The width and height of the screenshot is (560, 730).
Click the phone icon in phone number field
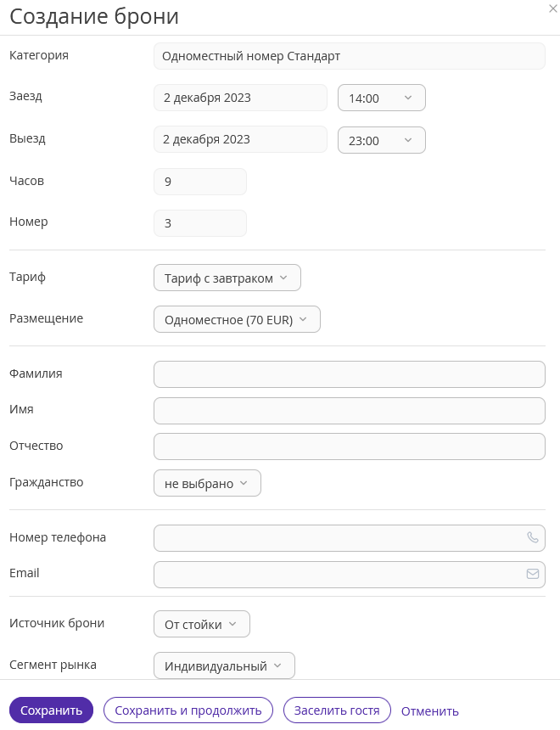(533, 537)
